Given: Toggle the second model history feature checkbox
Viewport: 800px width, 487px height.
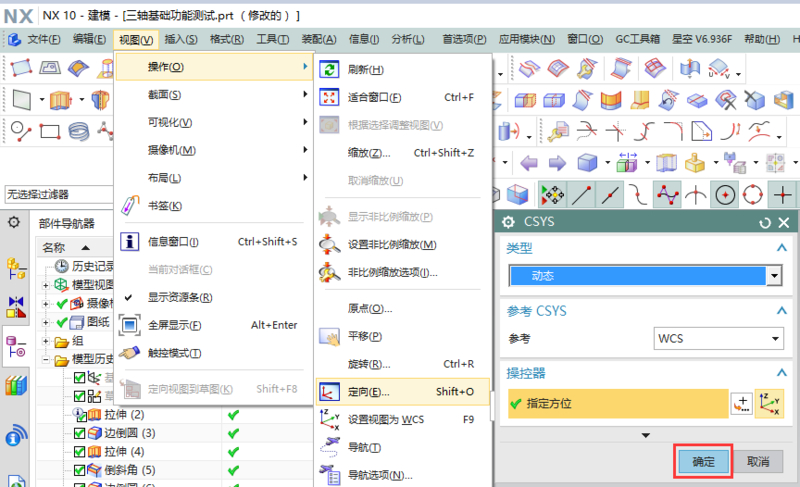Looking at the screenshot, I should pyautogui.click(x=79, y=396).
